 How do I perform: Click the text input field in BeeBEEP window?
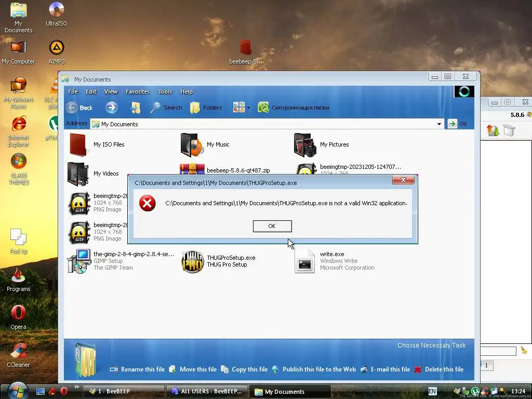coord(498,351)
